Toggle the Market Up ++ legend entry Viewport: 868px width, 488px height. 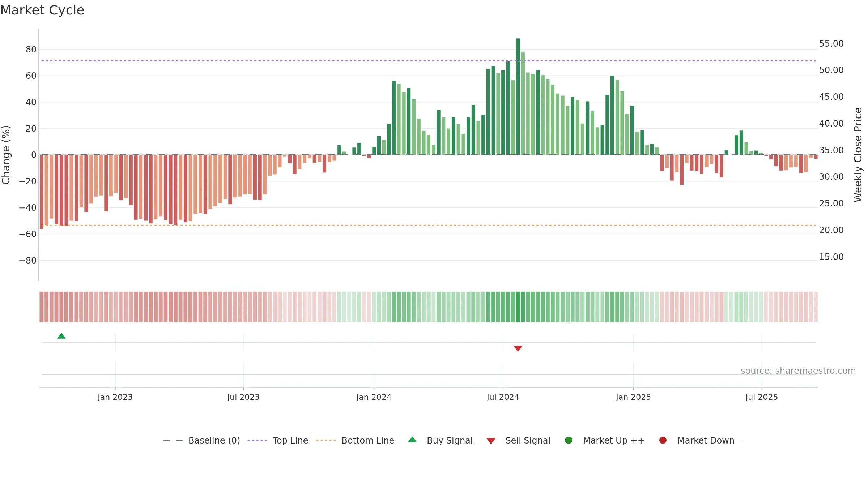[605, 440]
